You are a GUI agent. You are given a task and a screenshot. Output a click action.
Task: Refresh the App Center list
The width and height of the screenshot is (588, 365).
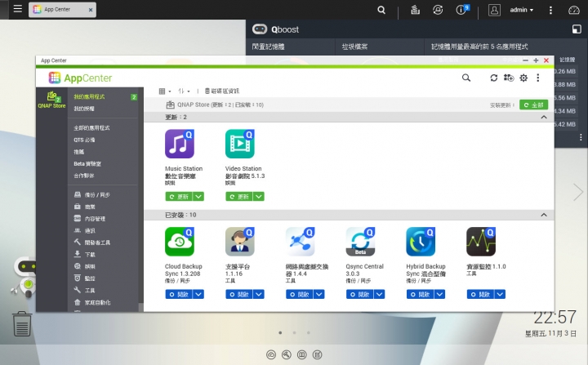point(494,78)
